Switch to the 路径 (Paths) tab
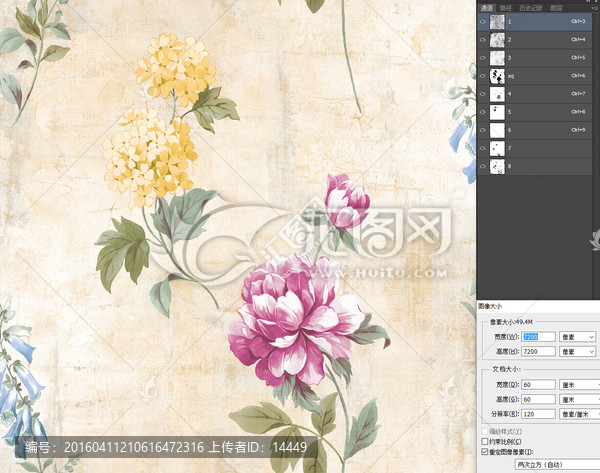 click(x=506, y=8)
